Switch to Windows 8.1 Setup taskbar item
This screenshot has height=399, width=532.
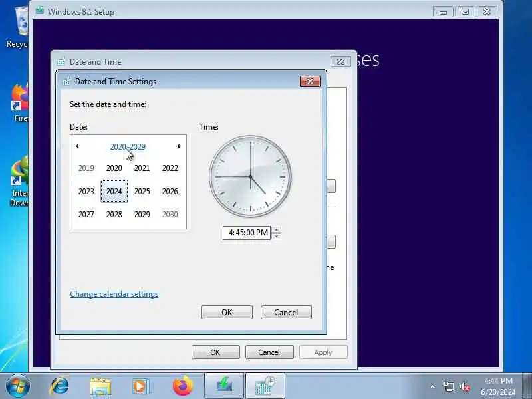[224, 386]
